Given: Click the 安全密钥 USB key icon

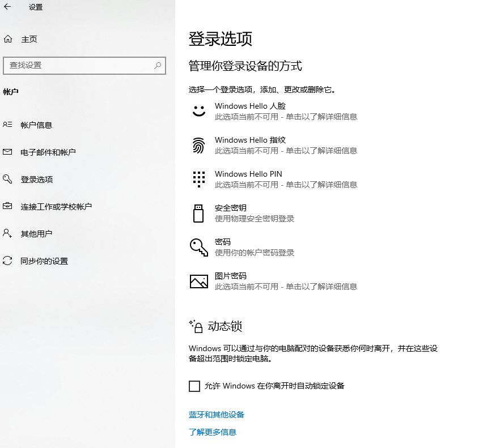Looking at the screenshot, I should pos(198,214).
